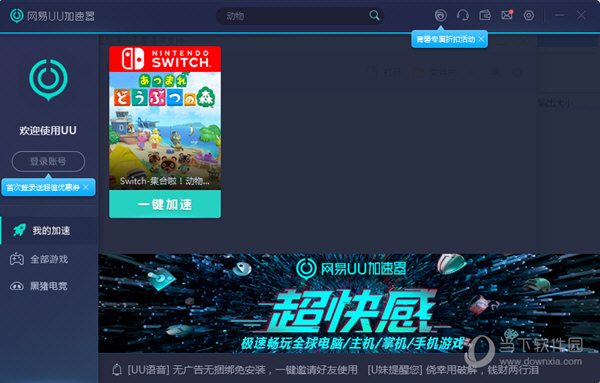The image size is (600, 383).
Task: Minimize the UU accelerator window
Action: [559, 16]
